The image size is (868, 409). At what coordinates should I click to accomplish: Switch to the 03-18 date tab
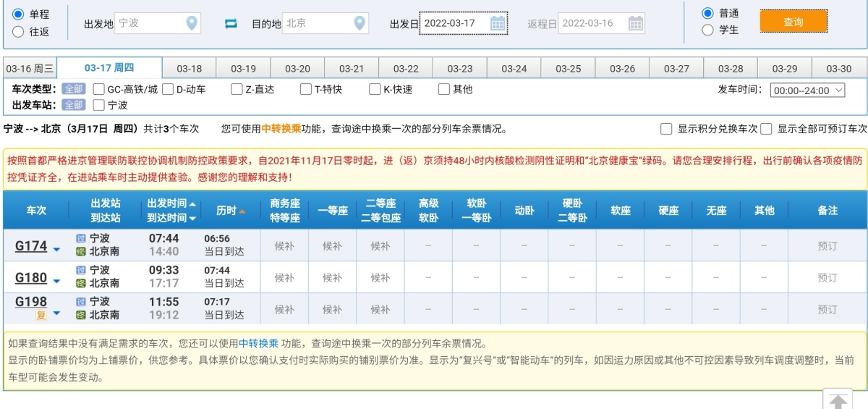pyautogui.click(x=189, y=69)
